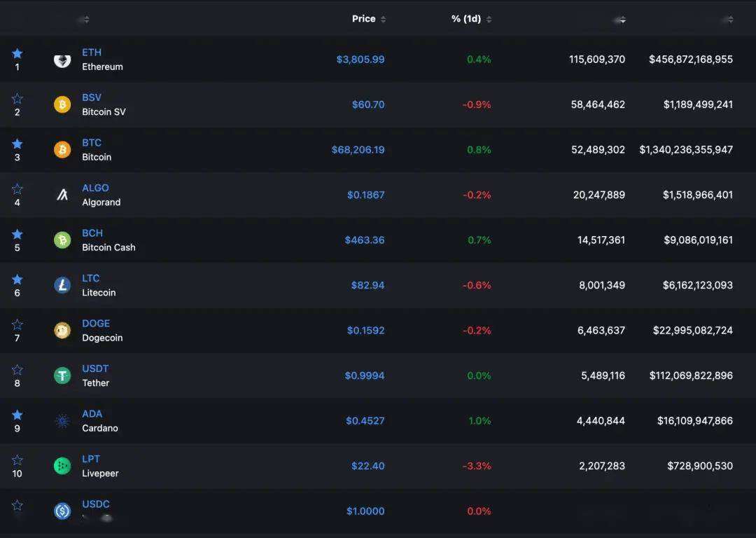Star the USDC row
The height and width of the screenshot is (538, 756).
pos(17,505)
